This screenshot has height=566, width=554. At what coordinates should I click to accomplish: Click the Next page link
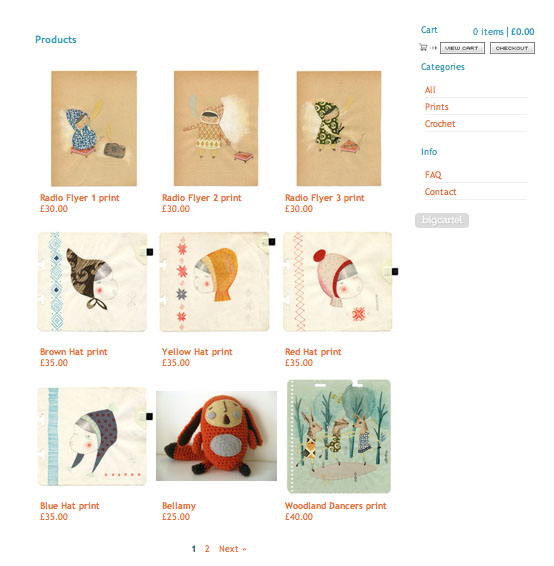coord(232,549)
